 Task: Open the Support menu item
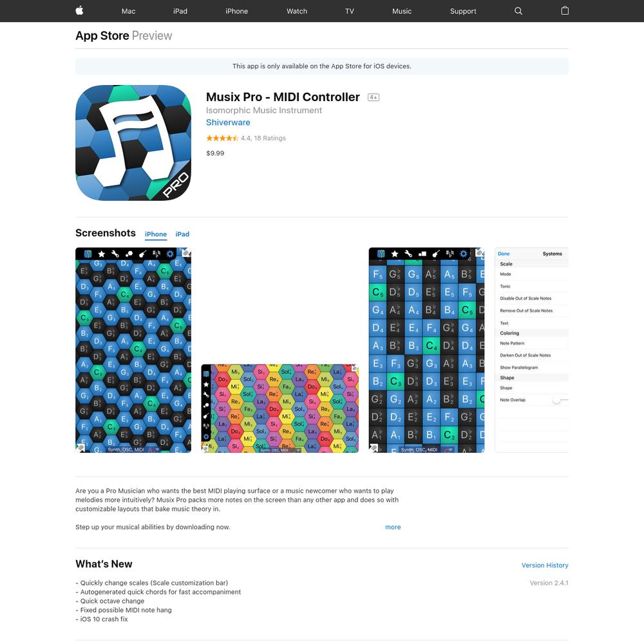tap(463, 11)
